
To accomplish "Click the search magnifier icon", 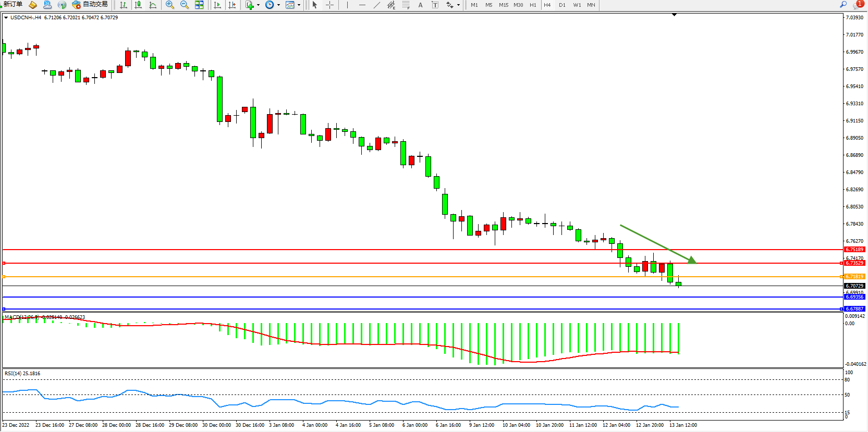I will [x=843, y=5].
